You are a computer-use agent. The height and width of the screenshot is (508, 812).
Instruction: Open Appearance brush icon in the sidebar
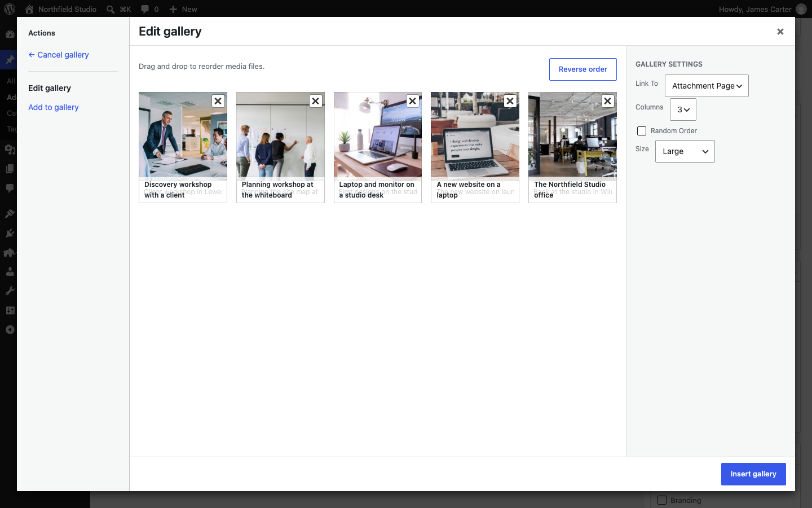[10, 213]
